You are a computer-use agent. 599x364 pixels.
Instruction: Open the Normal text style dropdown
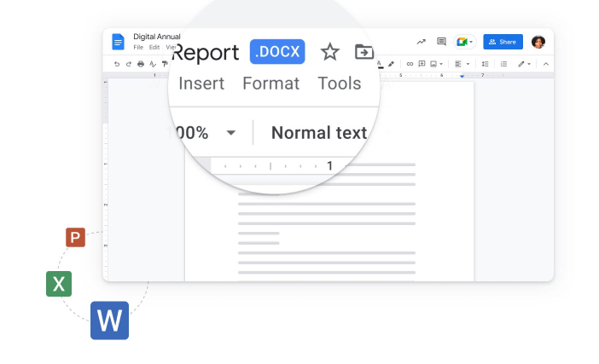(319, 133)
